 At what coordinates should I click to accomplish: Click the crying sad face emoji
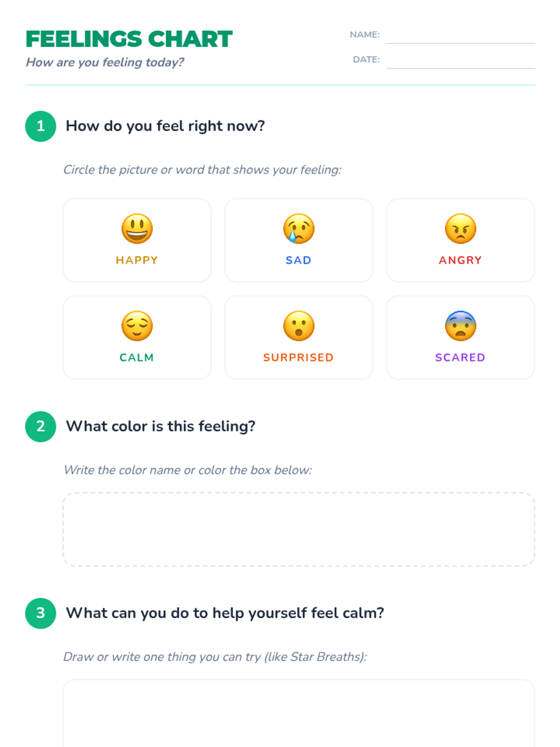tap(299, 229)
